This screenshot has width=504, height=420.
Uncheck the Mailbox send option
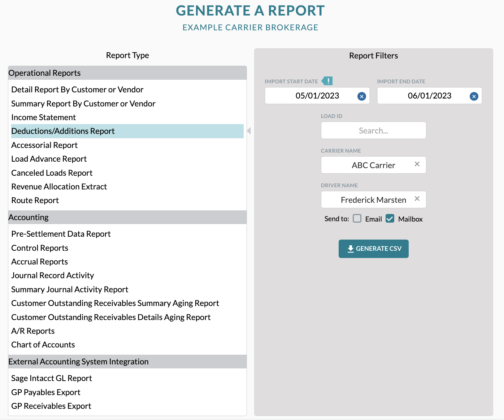[390, 218]
